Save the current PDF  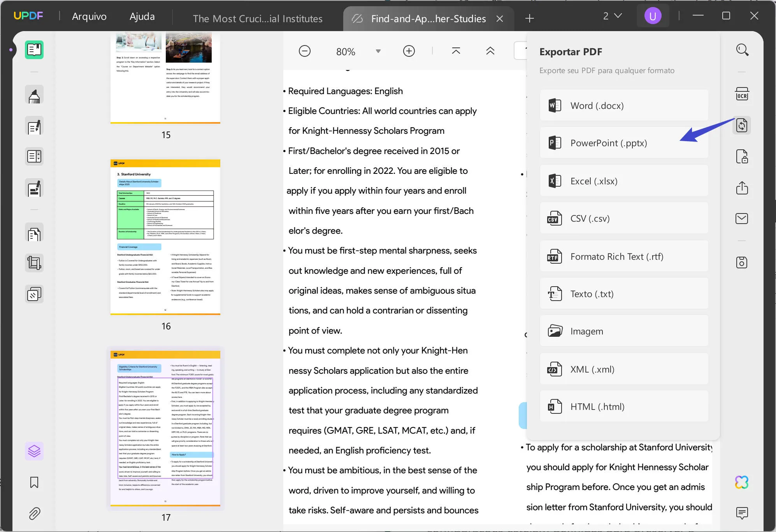pyautogui.click(x=741, y=262)
